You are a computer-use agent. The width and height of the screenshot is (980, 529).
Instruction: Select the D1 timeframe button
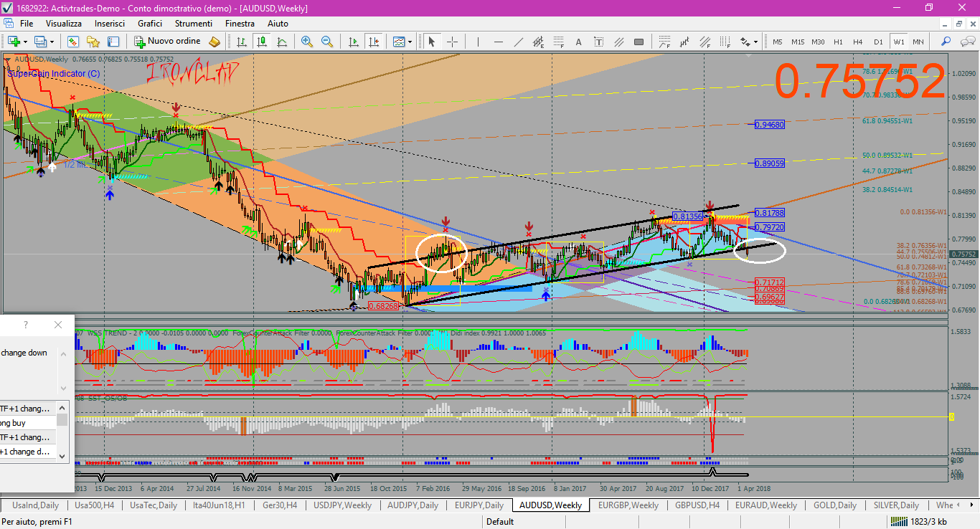coord(877,42)
